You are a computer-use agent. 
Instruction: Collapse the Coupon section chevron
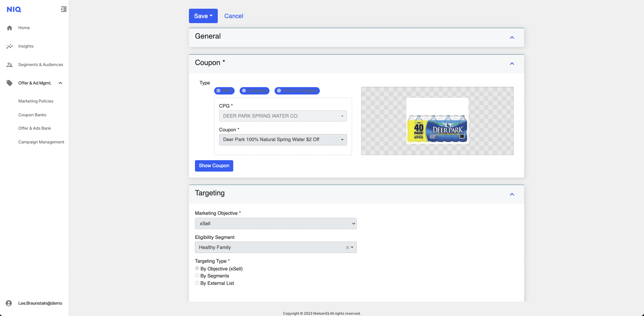[512, 64]
